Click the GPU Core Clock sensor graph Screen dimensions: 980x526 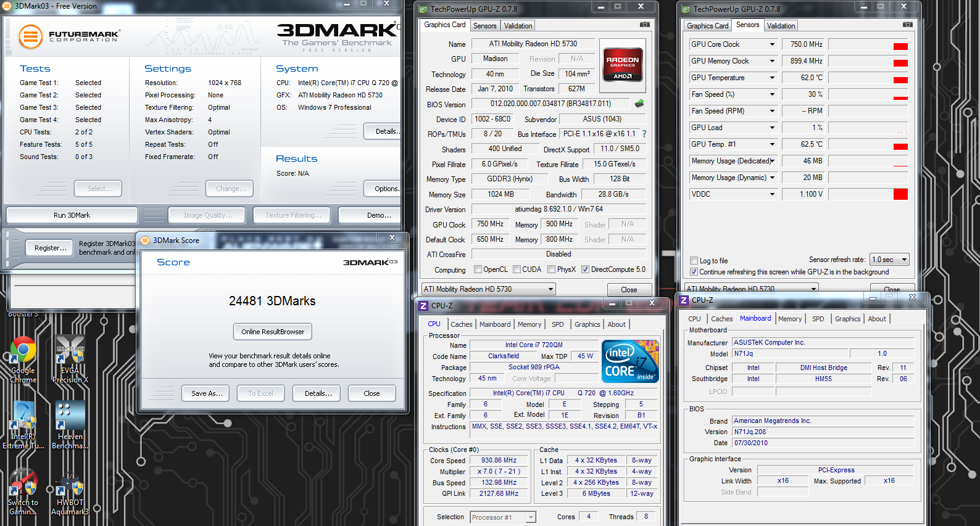(868, 44)
